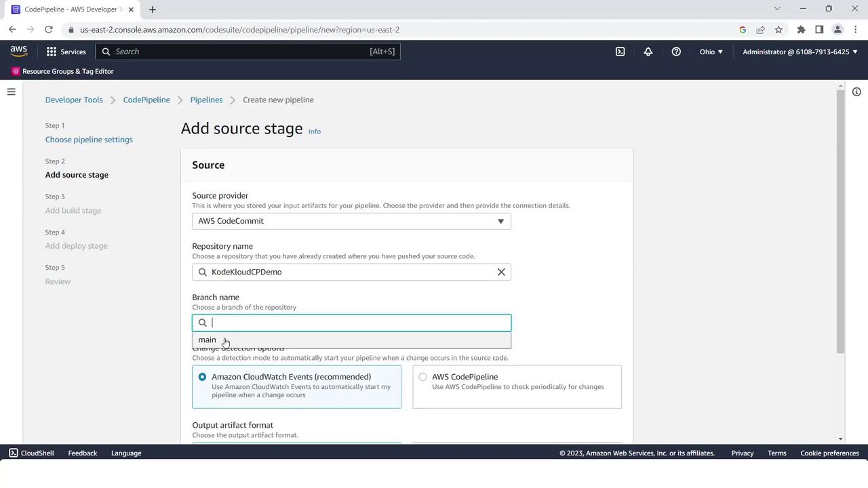This screenshot has height=488, width=868.
Task: Click the CloudShell icon in footer
Action: click(13, 453)
